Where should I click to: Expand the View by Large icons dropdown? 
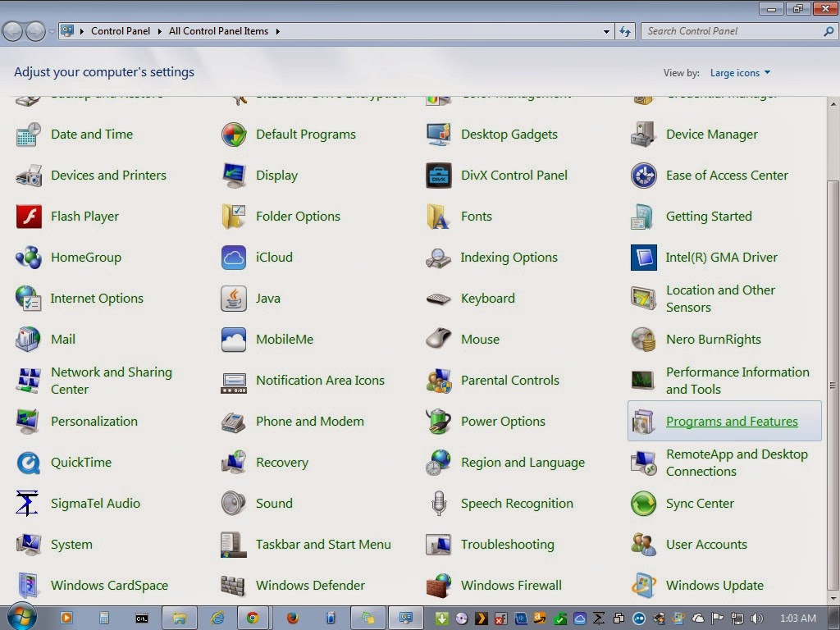[x=741, y=73]
